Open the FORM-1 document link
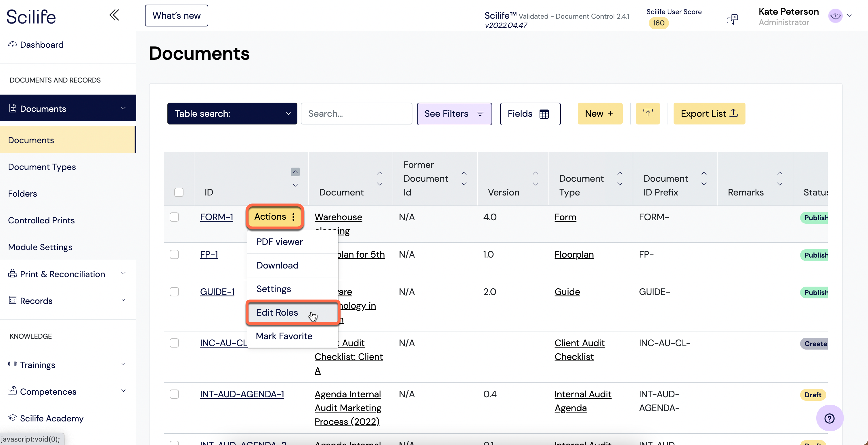 [217, 217]
